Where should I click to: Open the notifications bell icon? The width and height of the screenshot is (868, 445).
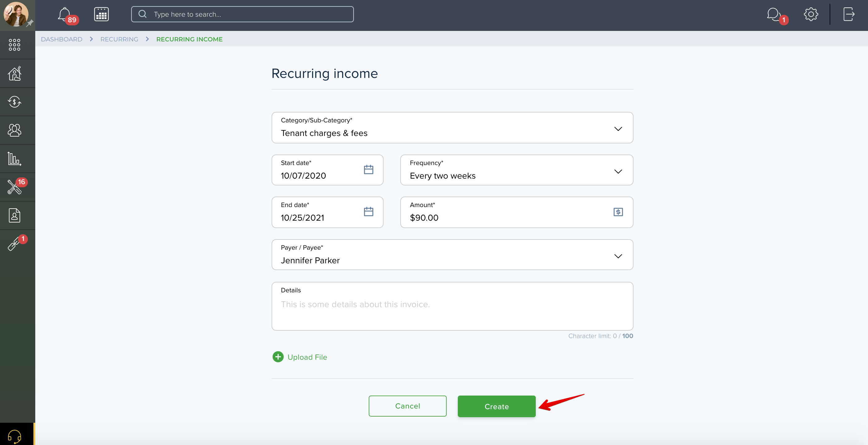click(64, 15)
